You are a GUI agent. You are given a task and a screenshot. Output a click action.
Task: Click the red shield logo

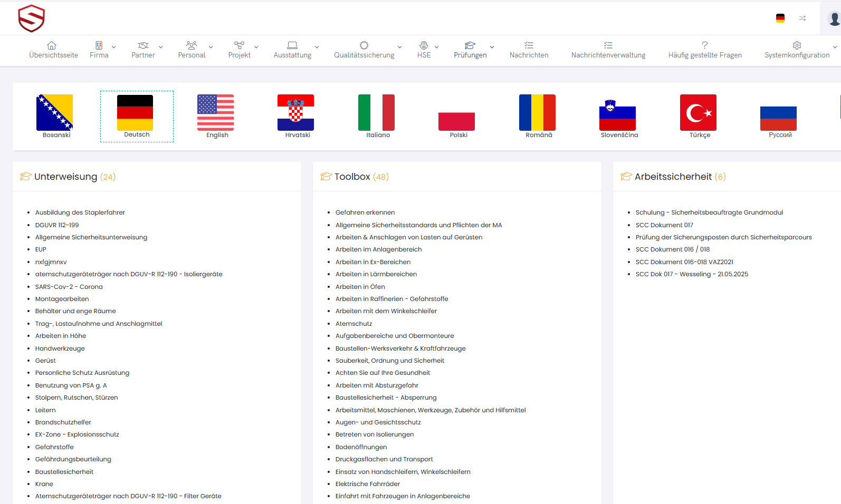[31, 18]
